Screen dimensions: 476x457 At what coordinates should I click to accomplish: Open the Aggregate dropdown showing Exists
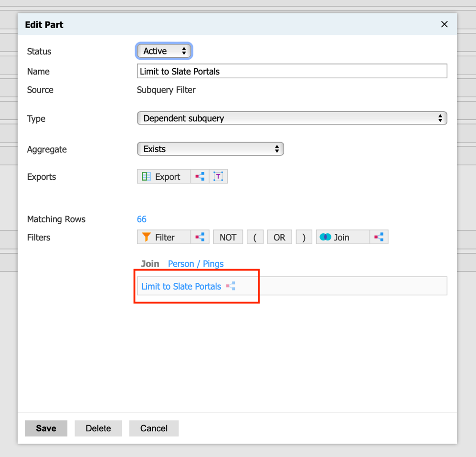(x=210, y=149)
